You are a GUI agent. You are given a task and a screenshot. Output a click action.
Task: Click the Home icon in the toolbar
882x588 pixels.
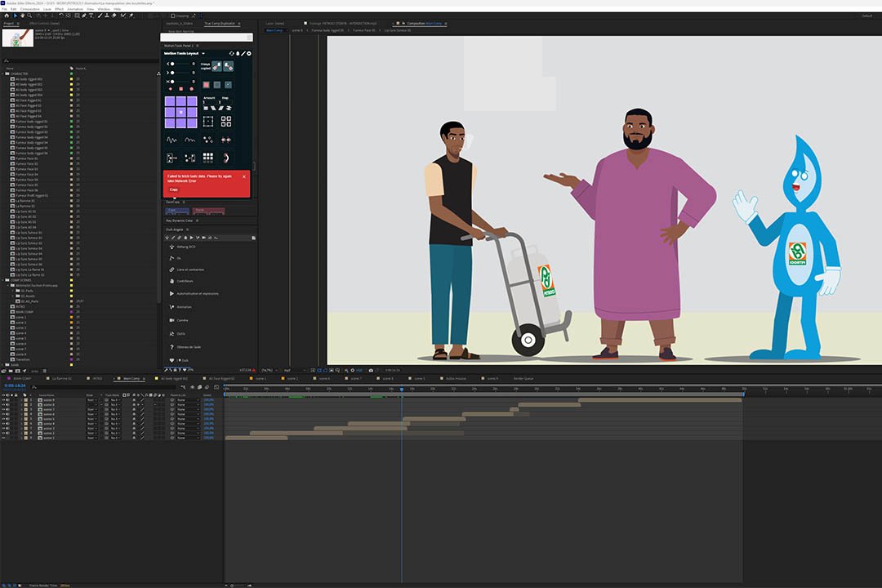[x=7, y=16]
